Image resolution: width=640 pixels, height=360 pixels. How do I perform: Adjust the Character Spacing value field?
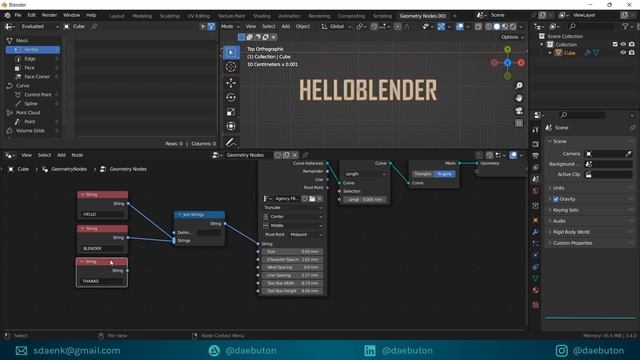tap(293, 260)
